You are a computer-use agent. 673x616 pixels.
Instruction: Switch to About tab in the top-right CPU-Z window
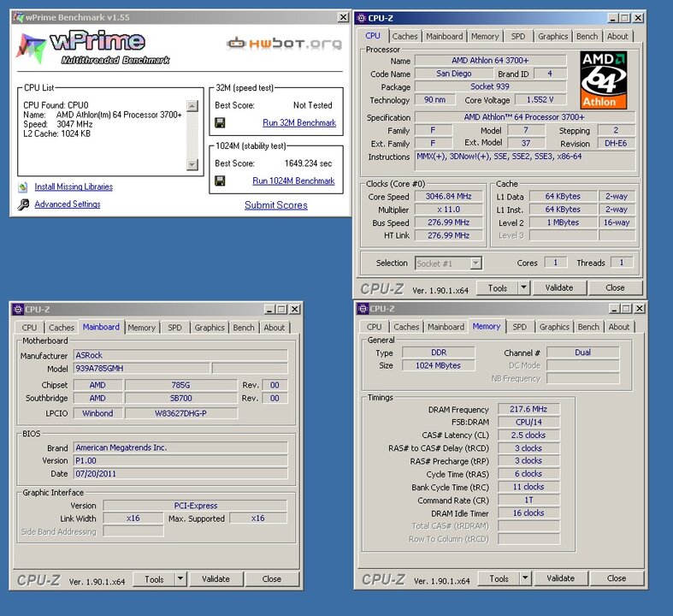pos(617,37)
